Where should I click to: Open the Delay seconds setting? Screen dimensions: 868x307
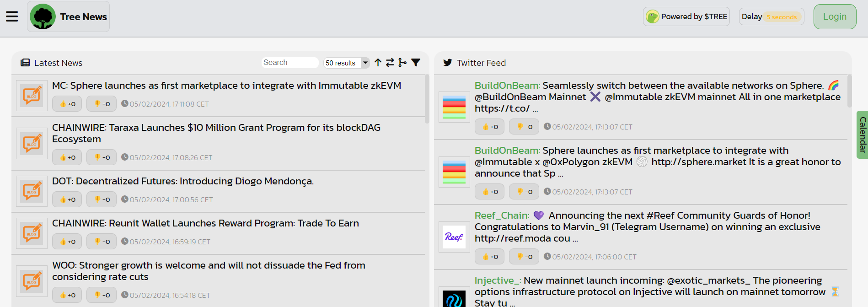(772, 17)
